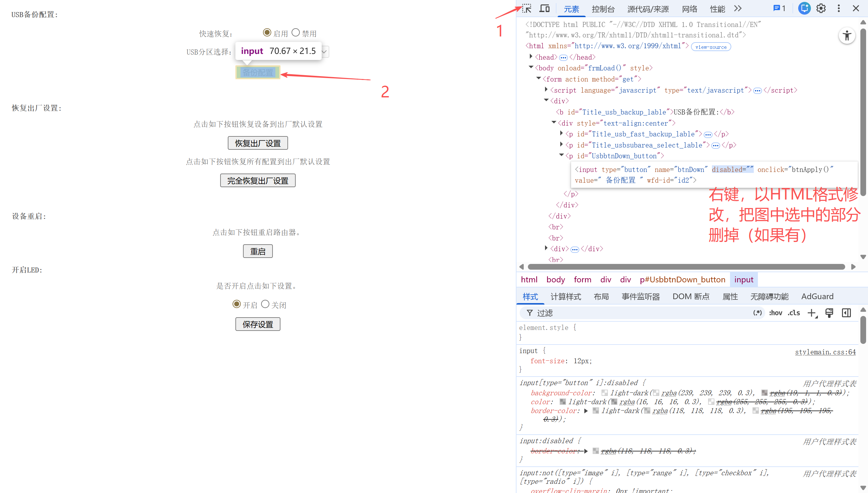868x493 pixels.
Task: Switch to the 计算样式 pane tab
Action: pyautogui.click(x=566, y=297)
